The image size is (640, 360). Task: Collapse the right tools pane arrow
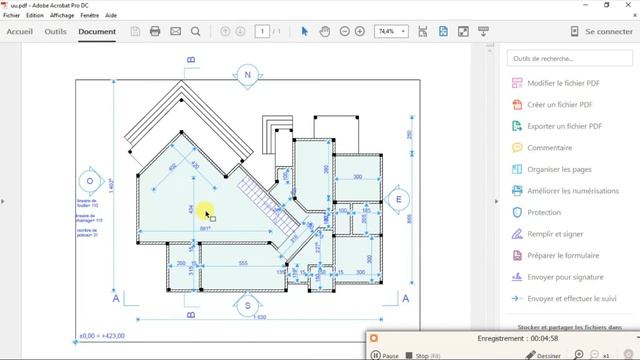tap(496, 201)
